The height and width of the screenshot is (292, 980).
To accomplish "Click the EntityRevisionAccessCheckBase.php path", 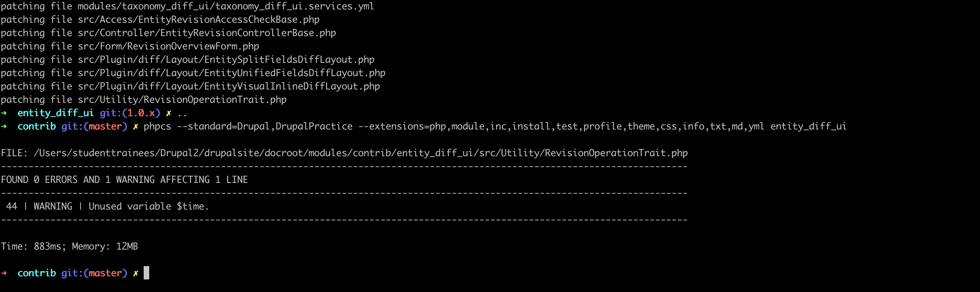I will 199,20.
